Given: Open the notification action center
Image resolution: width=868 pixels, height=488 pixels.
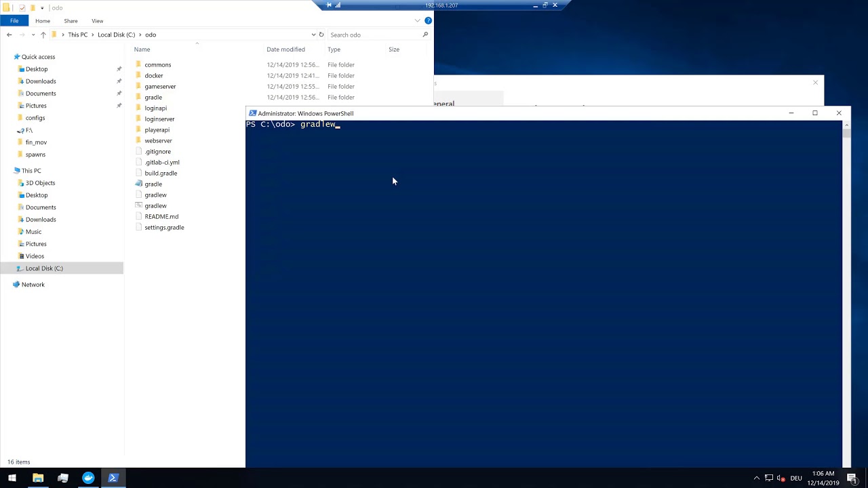Looking at the screenshot, I should 852,478.
